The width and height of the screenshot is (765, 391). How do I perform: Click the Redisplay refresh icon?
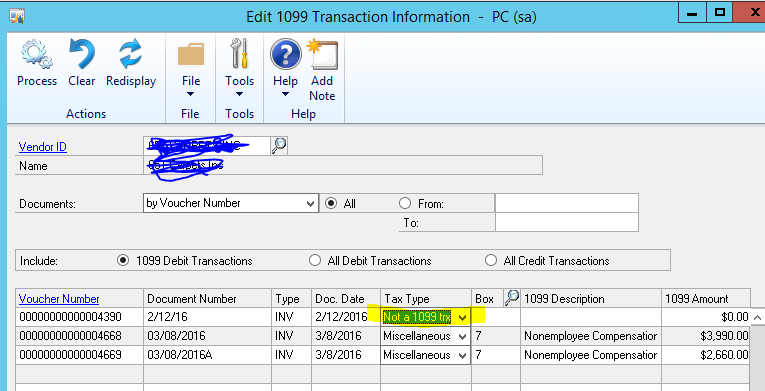pos(131,55)
